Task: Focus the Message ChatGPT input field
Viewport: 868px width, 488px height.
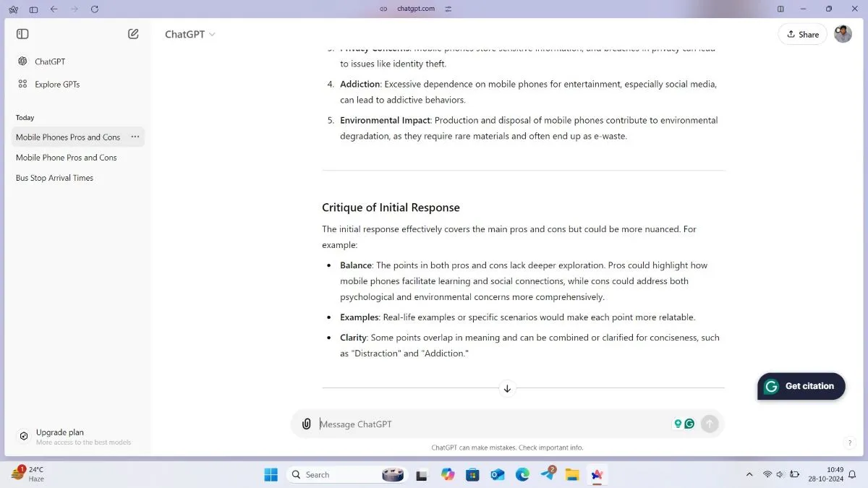Action: 492,424
